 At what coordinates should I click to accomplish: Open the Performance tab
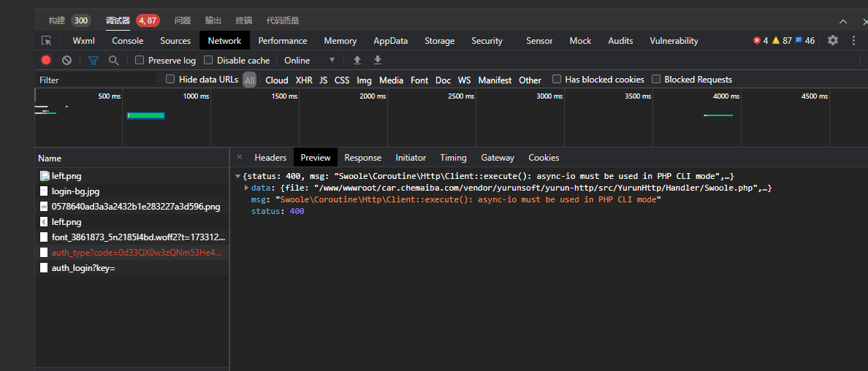pos(282,40)
